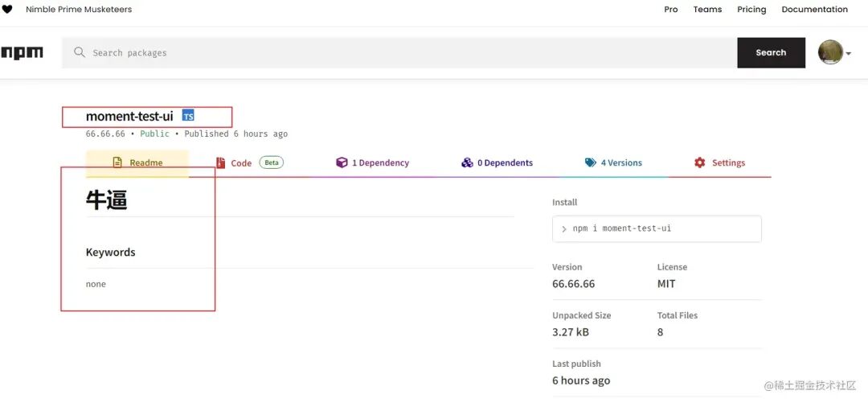Click the Last publish 6 hours ago value
The width and height of the screenshot is (868, 403).
pyautogui.click(x=581, y=380)
